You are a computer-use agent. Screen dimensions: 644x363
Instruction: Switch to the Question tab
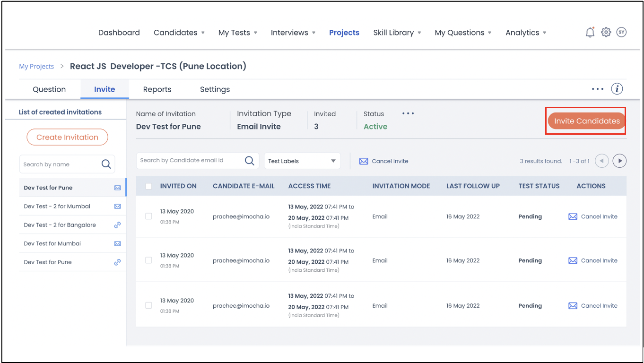coord(49,89)
